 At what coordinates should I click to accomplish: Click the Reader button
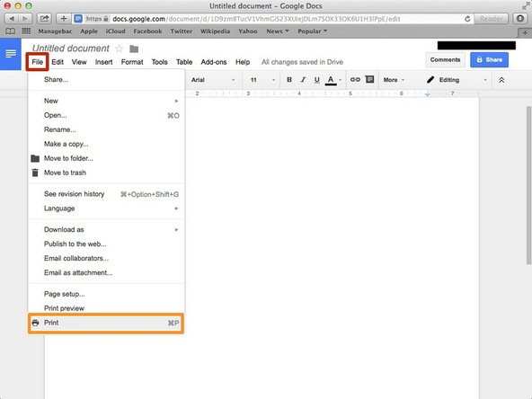click(x=491, y=19)
